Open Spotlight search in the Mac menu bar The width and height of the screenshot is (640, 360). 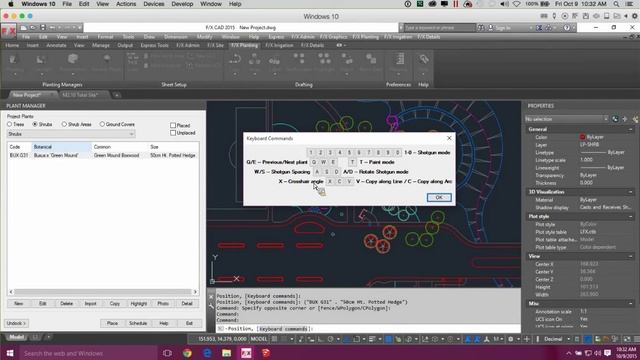point(616,4)
